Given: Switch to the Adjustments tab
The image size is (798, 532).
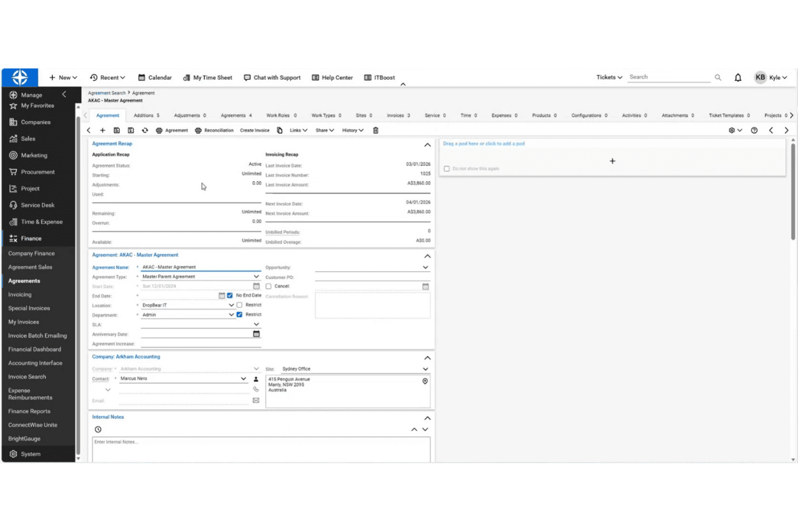Looking at the screenshot, I should point(190,115).
